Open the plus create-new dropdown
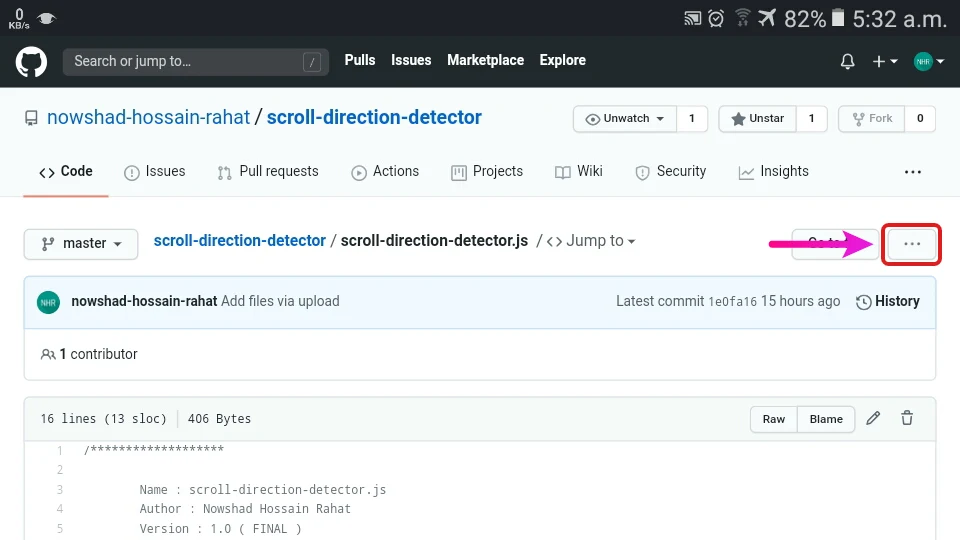960x540 pixels. click(x=884, y=62)
